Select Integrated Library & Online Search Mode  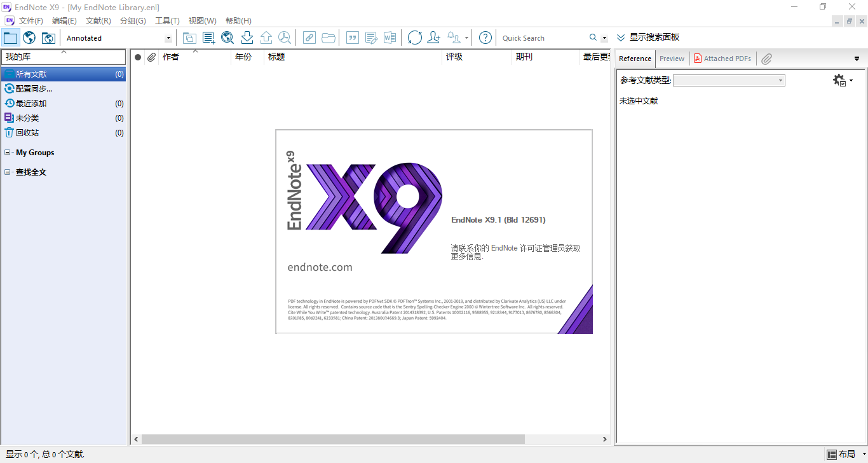[48, 38]
